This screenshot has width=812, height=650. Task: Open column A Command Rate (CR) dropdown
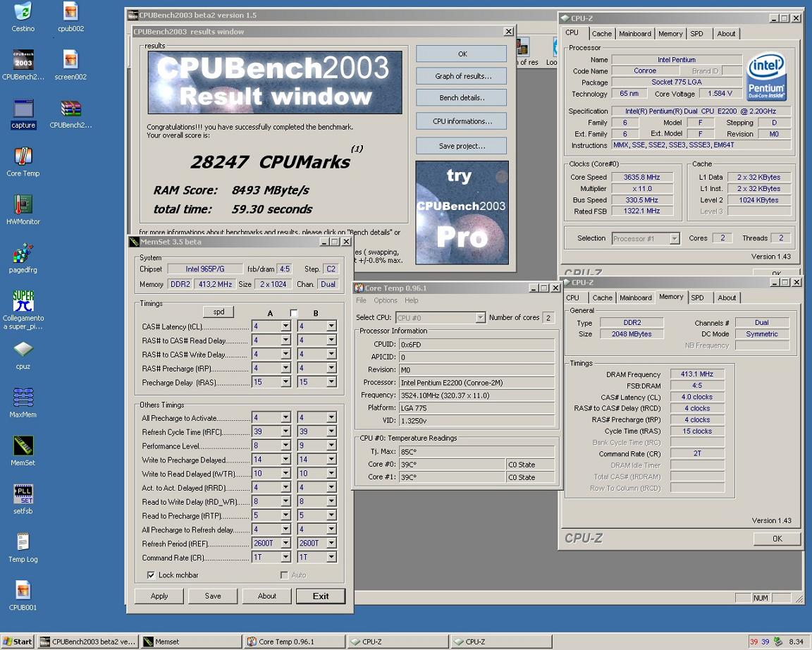[285, 557]
